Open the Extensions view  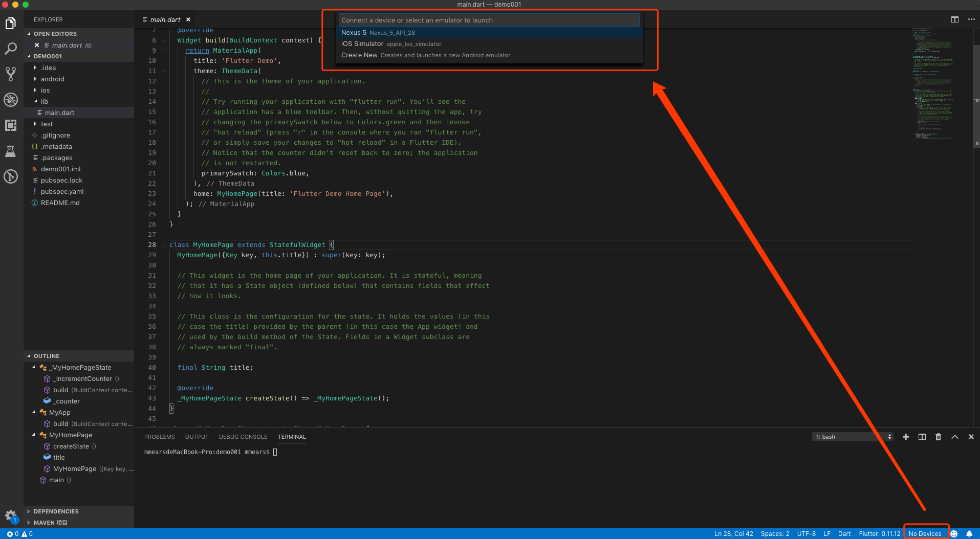(x=11, y=125)
